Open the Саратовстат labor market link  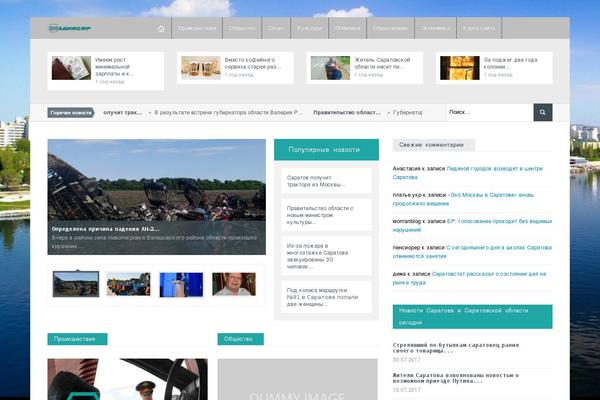pyautogui.click(x=470, y=278)
